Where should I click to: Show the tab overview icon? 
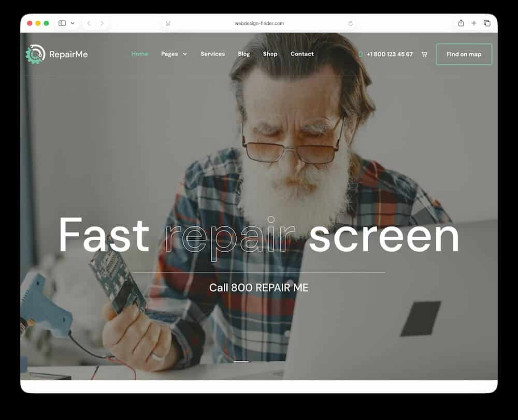(487, 23)
